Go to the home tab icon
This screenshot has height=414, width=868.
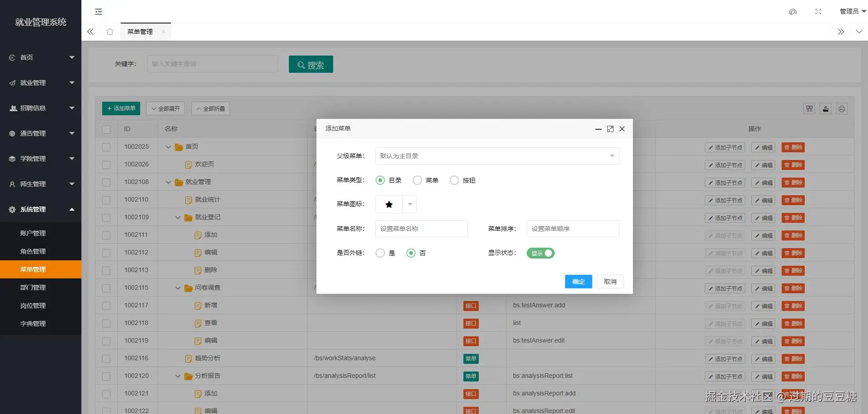click(110, 32)
